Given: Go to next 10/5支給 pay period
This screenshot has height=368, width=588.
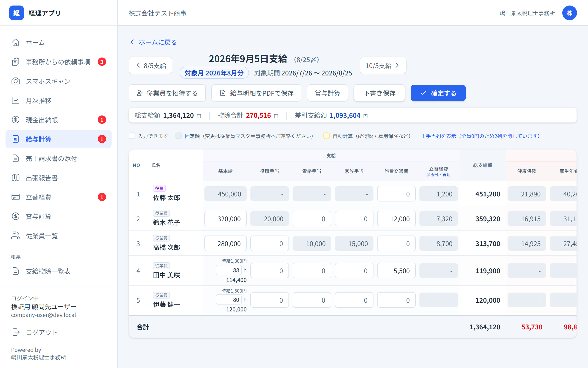Looking at the screenshot, I should (x=383, y=66).
